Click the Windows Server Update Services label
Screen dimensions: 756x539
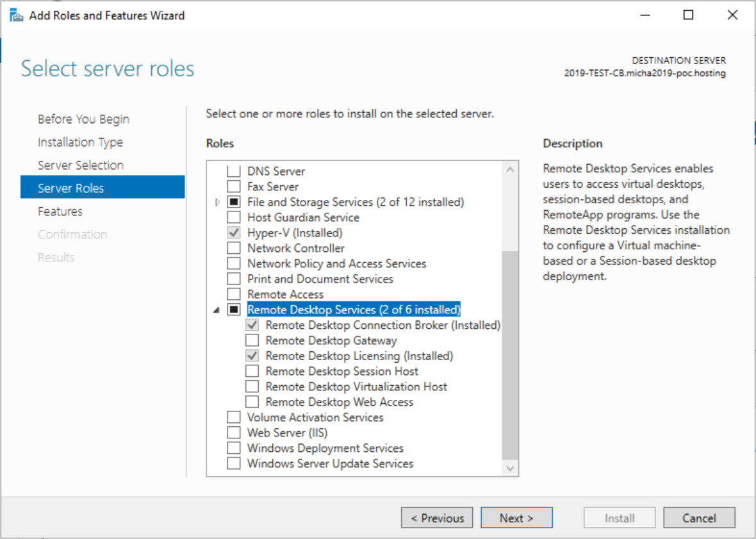click(x=330, y=463)
